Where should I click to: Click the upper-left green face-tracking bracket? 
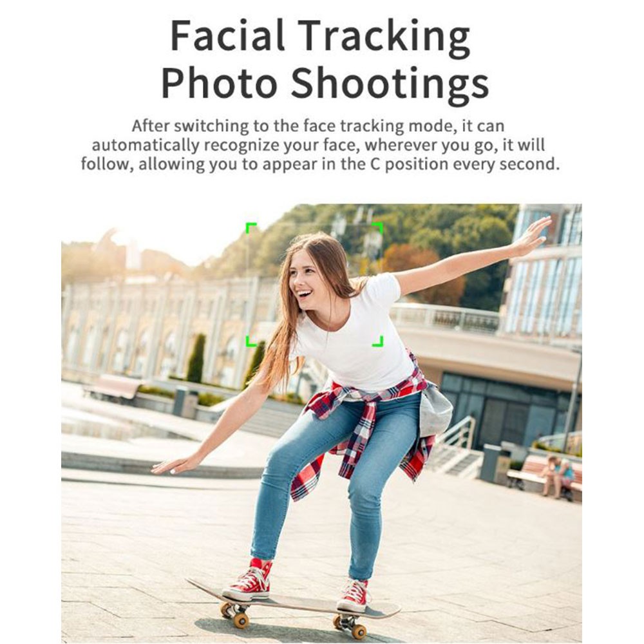coord(251,228)
